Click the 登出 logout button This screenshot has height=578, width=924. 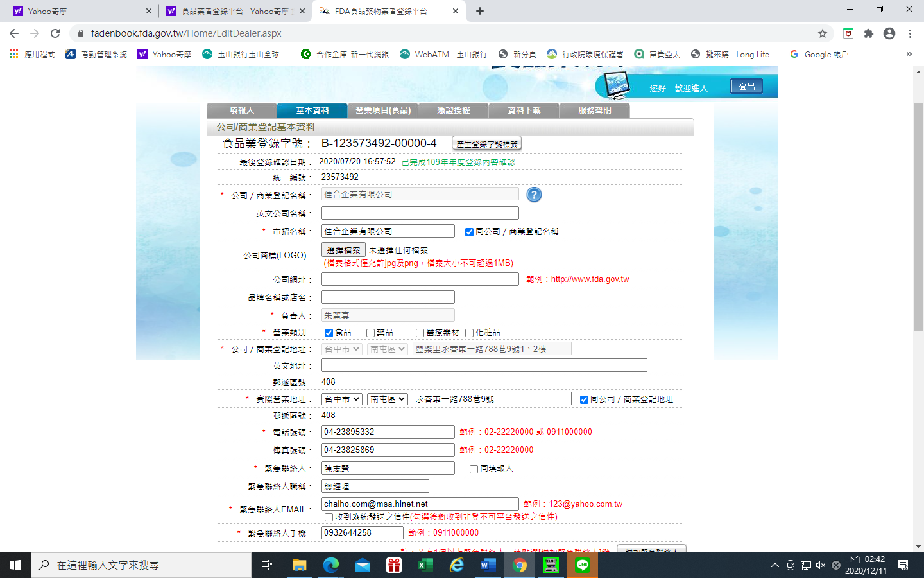coord(746,87)
